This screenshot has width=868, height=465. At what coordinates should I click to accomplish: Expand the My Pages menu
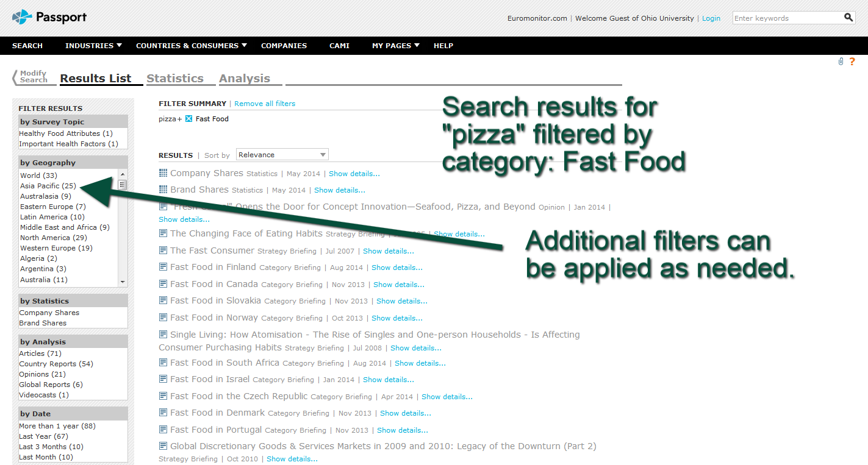click(396, 46)
